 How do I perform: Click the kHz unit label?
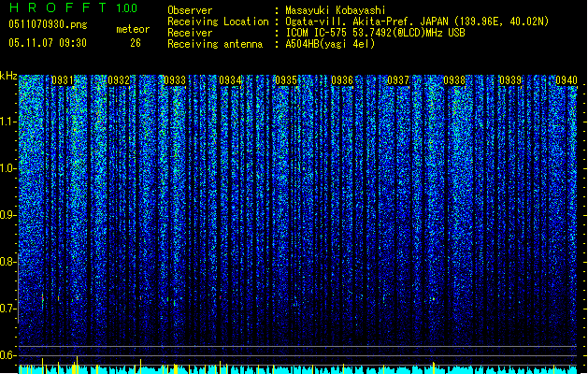coord(8,76)
